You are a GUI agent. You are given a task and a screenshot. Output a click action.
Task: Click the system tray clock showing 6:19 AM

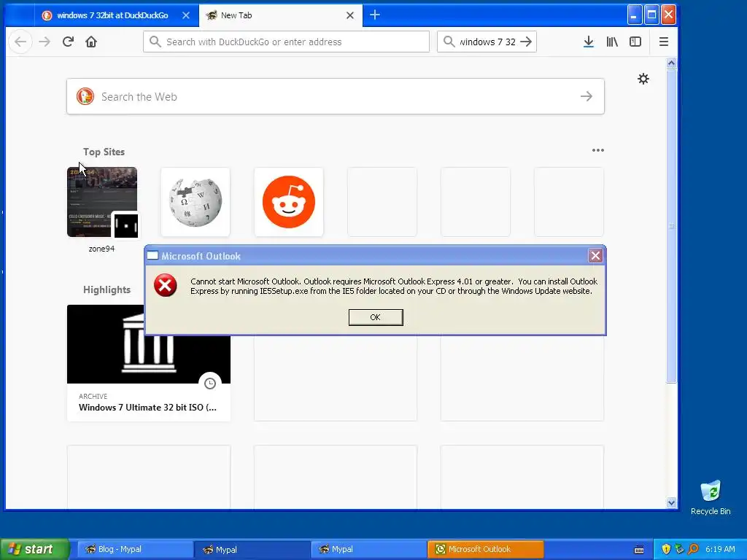pos(720,549)
